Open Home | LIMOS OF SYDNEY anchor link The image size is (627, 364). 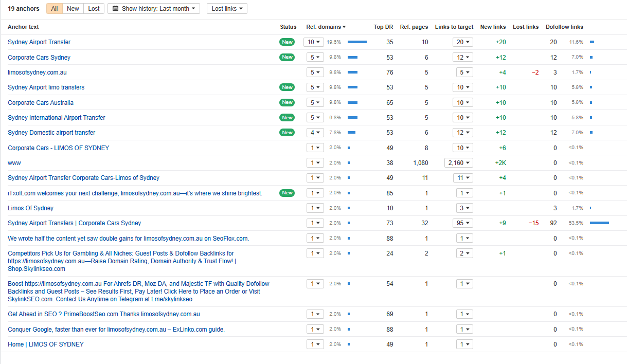[46, 344]
